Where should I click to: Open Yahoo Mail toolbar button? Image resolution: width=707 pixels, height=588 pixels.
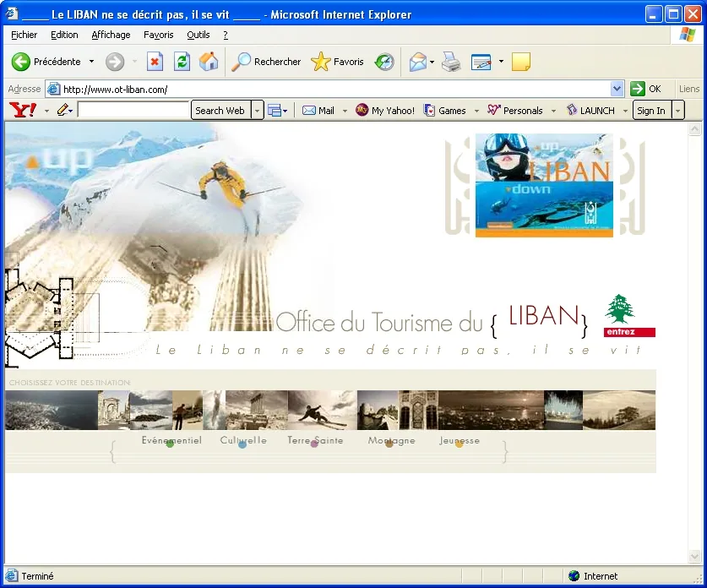click(318, 111)
